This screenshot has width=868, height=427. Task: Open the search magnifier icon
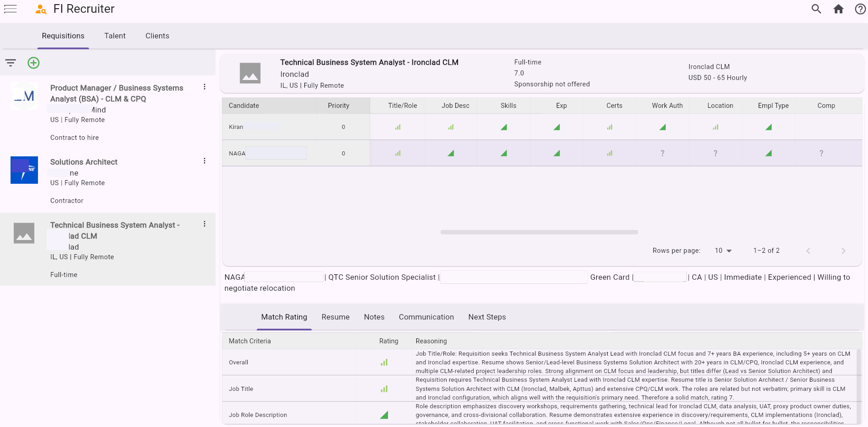[816, 9]
